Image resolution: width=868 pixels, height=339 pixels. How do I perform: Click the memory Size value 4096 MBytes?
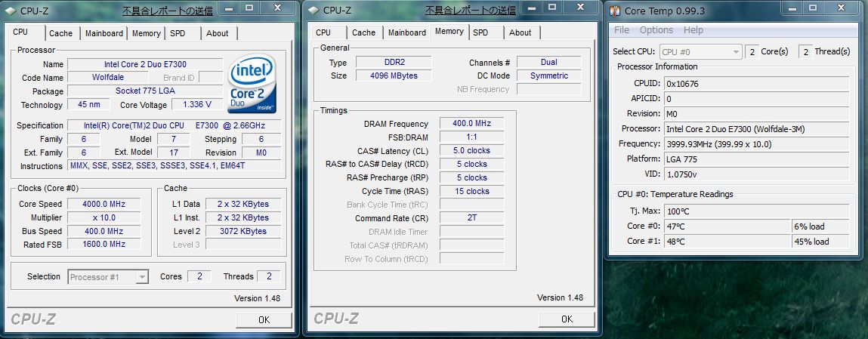click(394, 76)
